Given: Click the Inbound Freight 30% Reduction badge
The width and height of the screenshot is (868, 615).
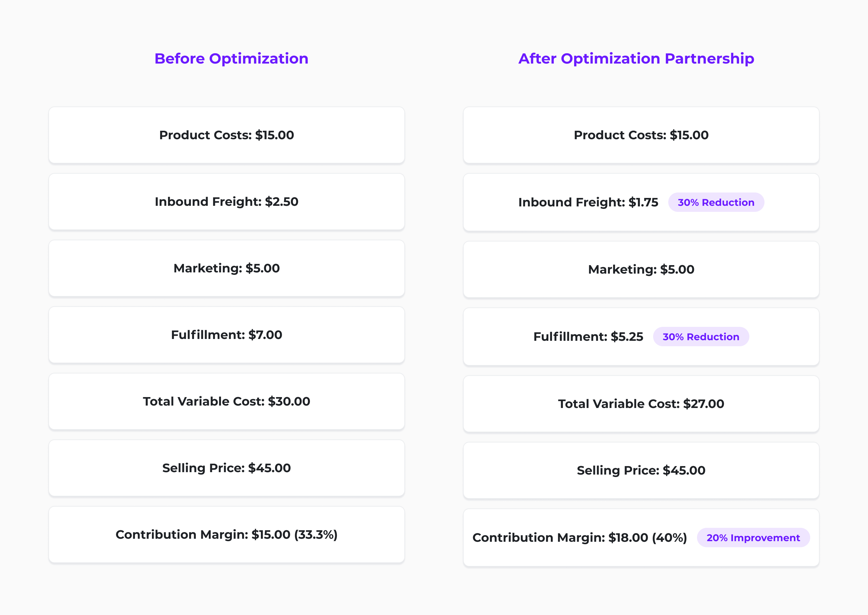Looking at the screenshot, I should [716, 202].
